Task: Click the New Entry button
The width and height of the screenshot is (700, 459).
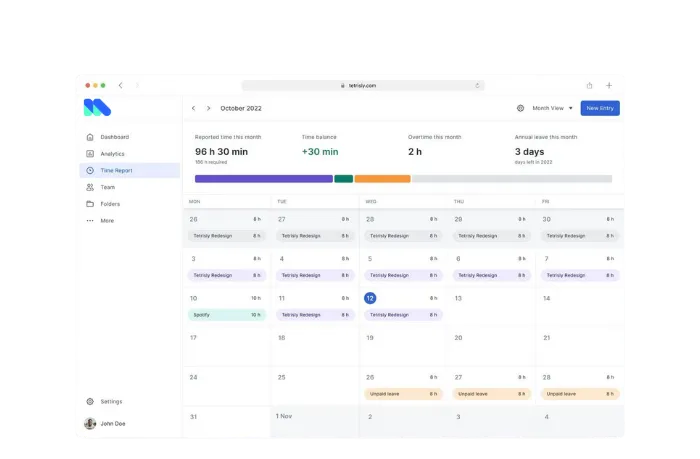Action: click(600, 108)
